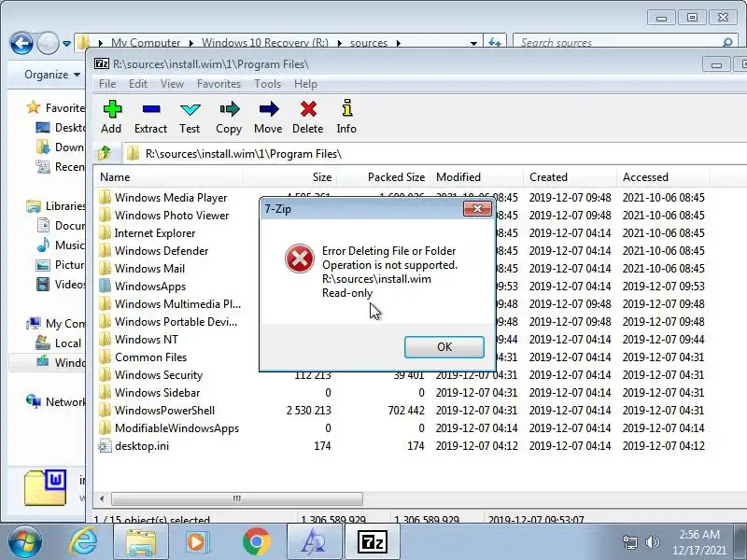This screenshot has width=747, height=560.
Task: Launch Google Chrome from the taskbar
Action: (256, 542)
